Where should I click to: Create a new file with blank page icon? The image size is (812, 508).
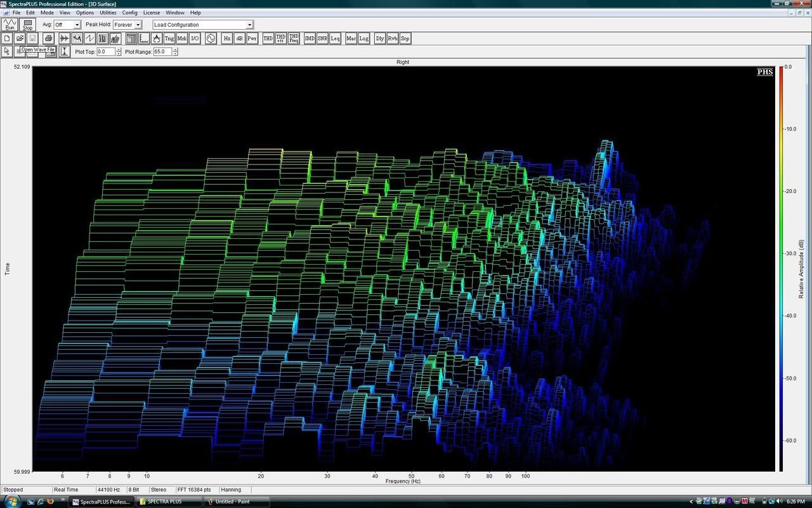(x=7, y=39)
